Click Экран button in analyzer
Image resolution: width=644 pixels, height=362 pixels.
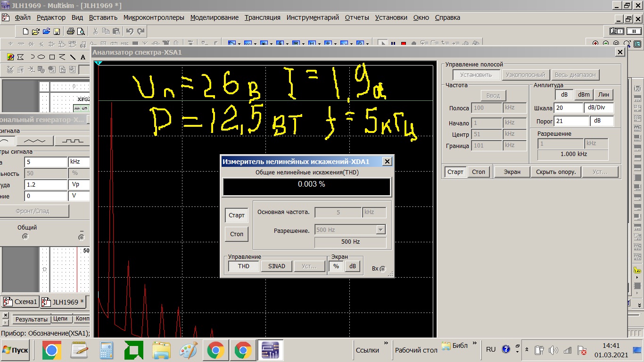[x=512, y=172]
